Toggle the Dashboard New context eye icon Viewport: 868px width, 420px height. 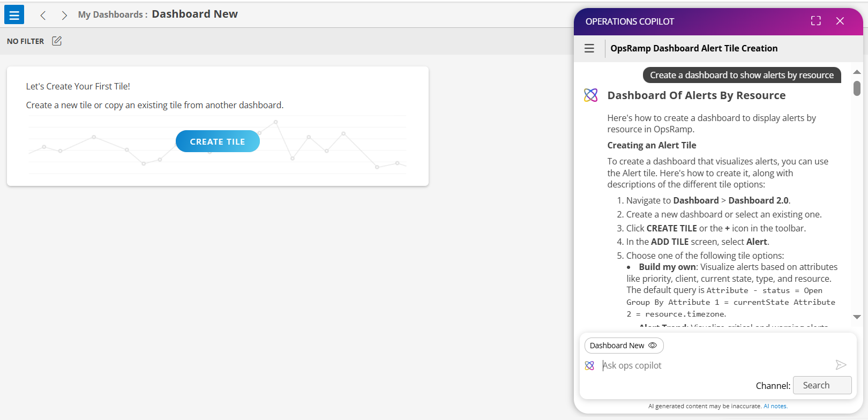tap(653, 346)
